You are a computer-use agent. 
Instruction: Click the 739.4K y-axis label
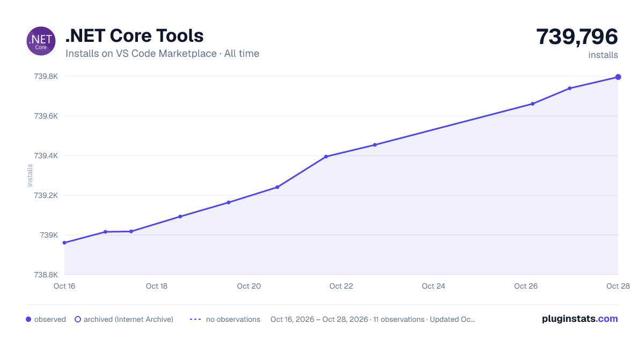46,156
